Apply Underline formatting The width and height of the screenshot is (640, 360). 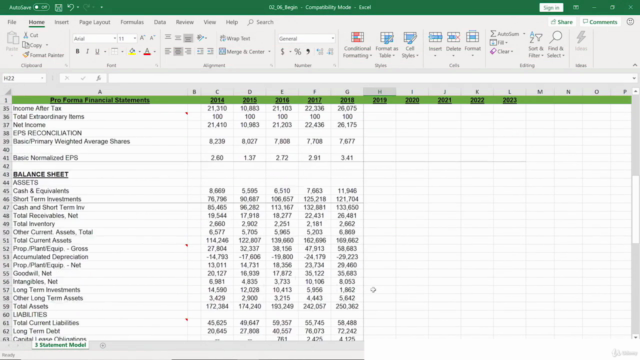tap(97, 51)
